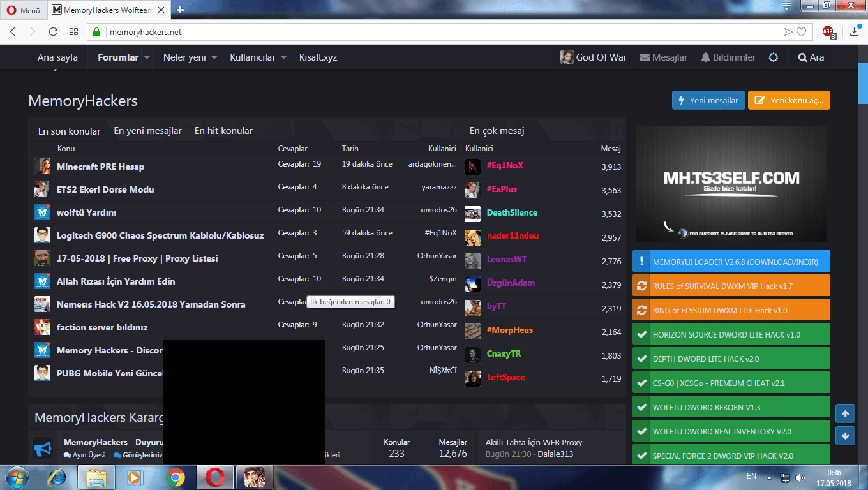Switch to En yeni mesajlar tab
This screenshot has width=868, height=490.
148,131
